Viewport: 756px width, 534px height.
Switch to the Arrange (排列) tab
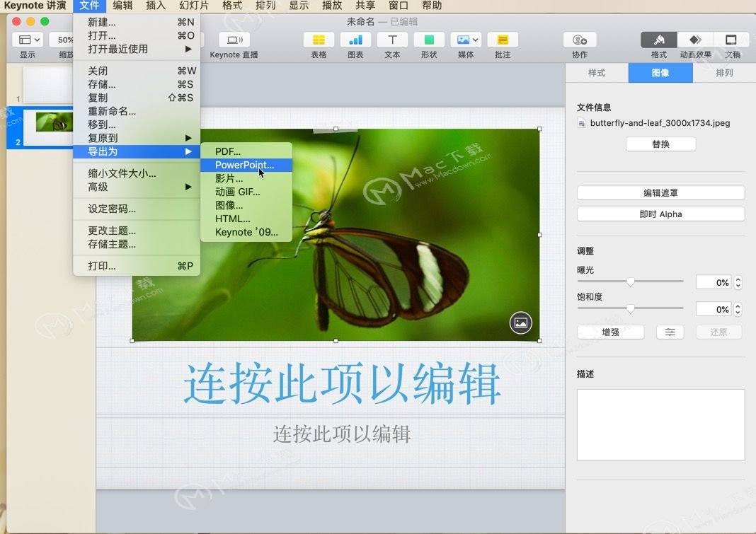tap(724, 73)
